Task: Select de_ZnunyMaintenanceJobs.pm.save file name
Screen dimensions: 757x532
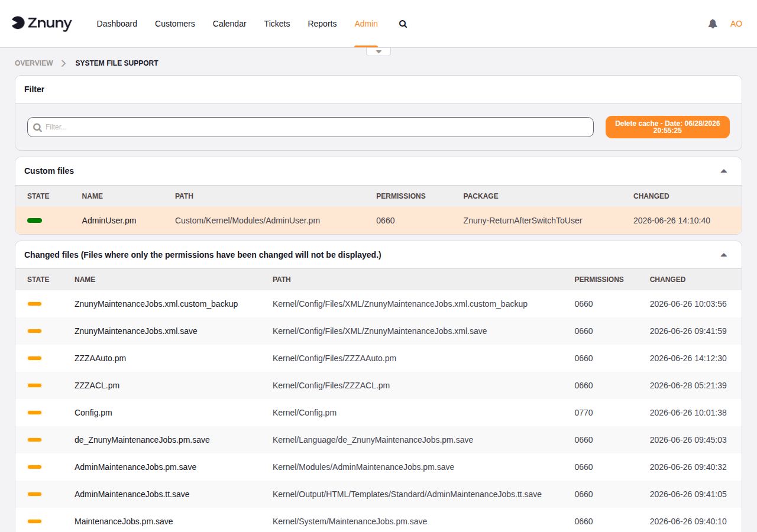Action: [142, 440]
